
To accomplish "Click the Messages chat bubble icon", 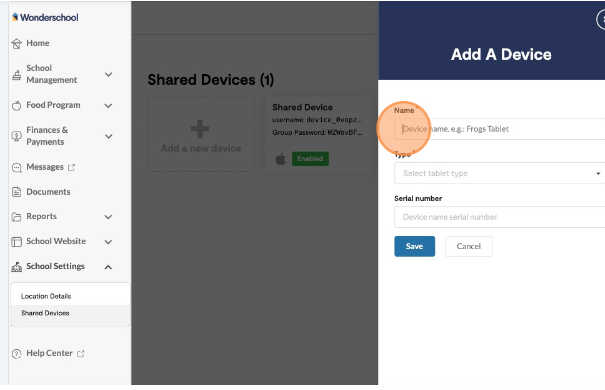I will click(x=16, y=167).
